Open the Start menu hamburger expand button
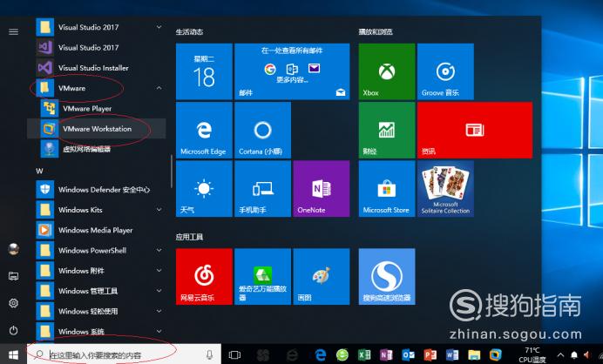Screen dimensions: 603x364 13,31
